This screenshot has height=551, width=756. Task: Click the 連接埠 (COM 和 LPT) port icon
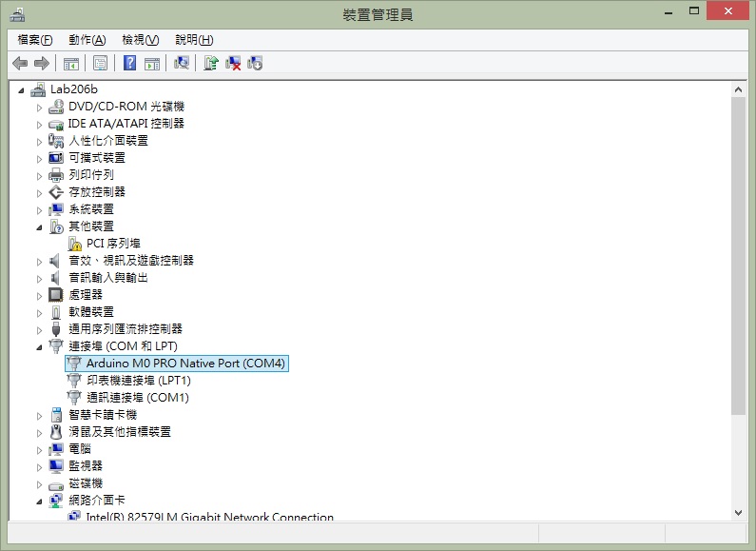click(x=56, y=346)
